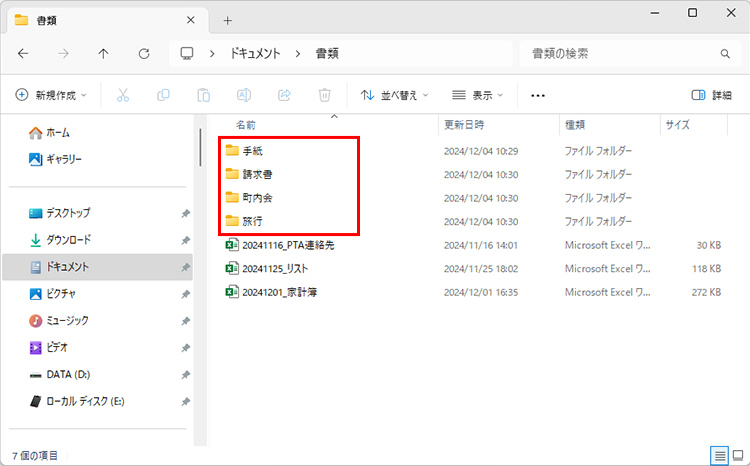
Task: Click the Paste clipboard icon
Action: [203, 95]
